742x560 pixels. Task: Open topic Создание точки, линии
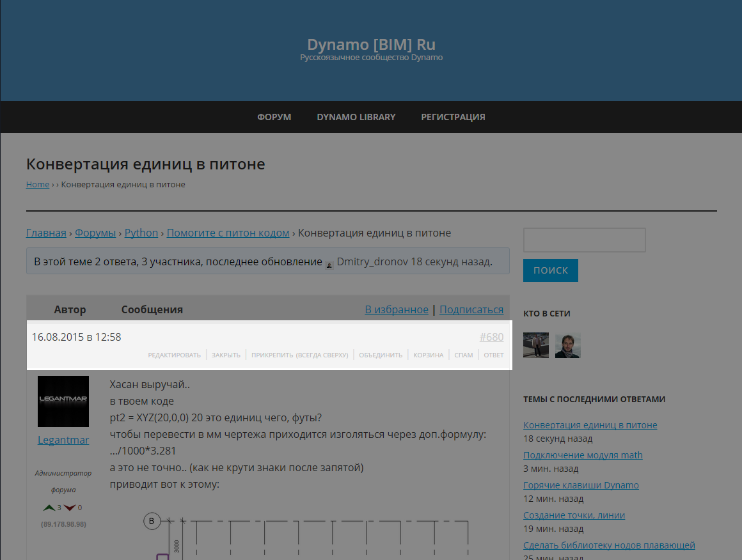point(574,515)
